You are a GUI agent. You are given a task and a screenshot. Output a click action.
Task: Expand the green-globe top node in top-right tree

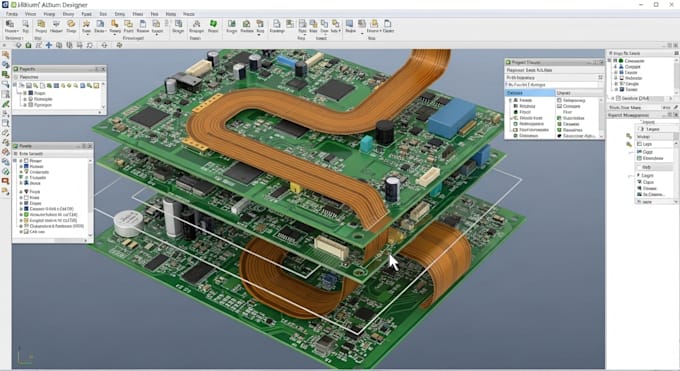pos(615,61)
